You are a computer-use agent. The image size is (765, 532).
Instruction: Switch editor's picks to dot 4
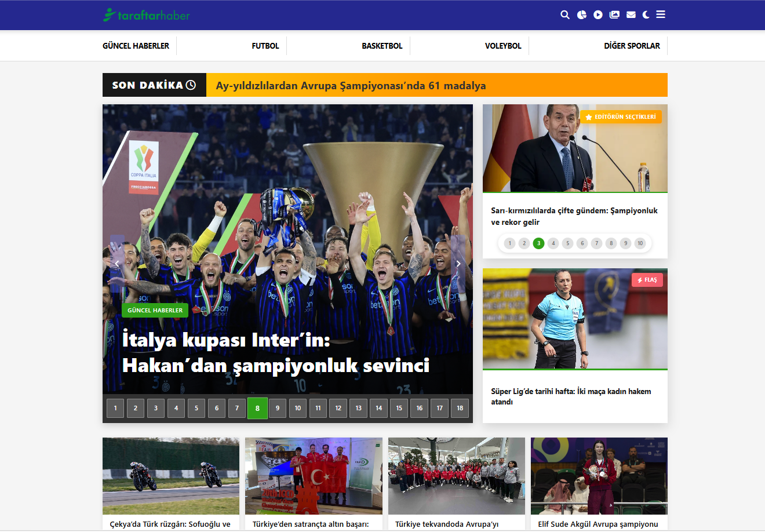point(553,243)
